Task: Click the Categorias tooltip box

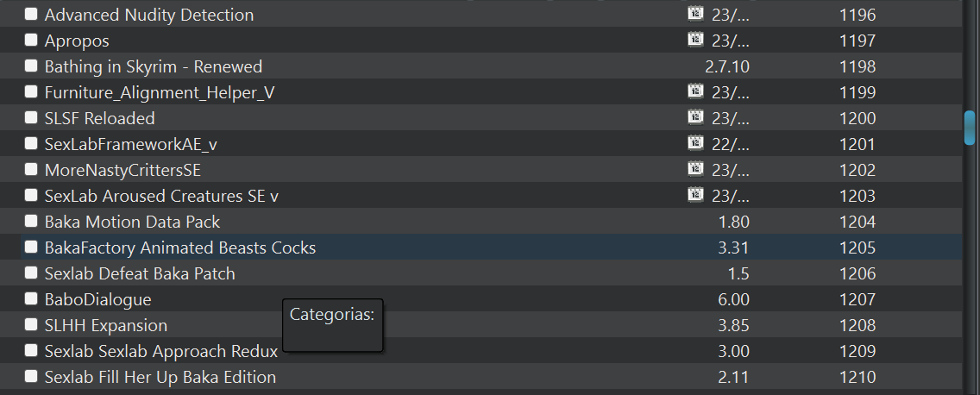Action: [332, 325]
